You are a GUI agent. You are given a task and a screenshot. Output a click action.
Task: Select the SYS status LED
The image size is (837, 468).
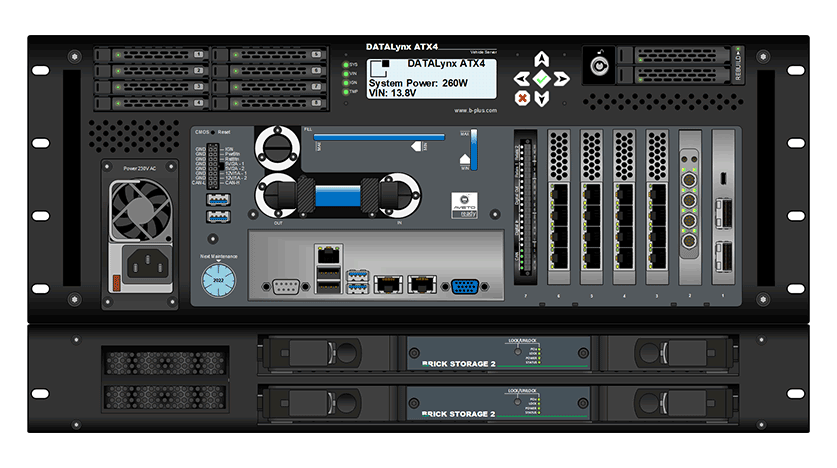(346, 65)
